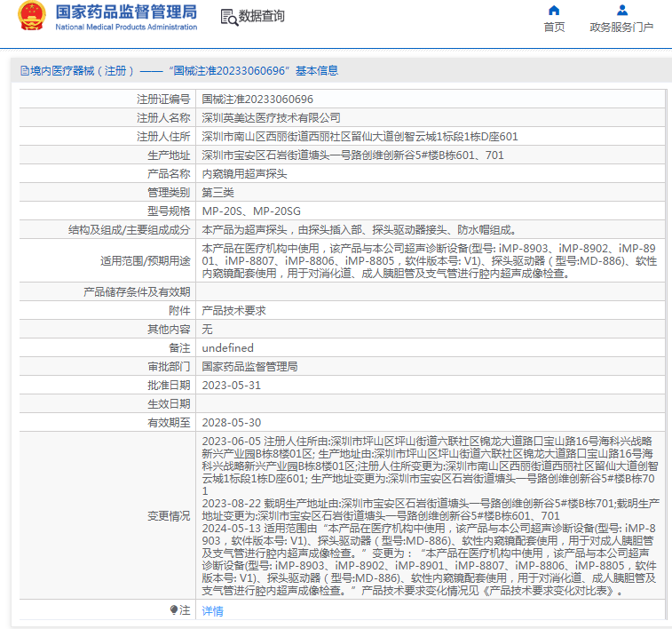Click the national emblem logo

(x=32, y=16)
